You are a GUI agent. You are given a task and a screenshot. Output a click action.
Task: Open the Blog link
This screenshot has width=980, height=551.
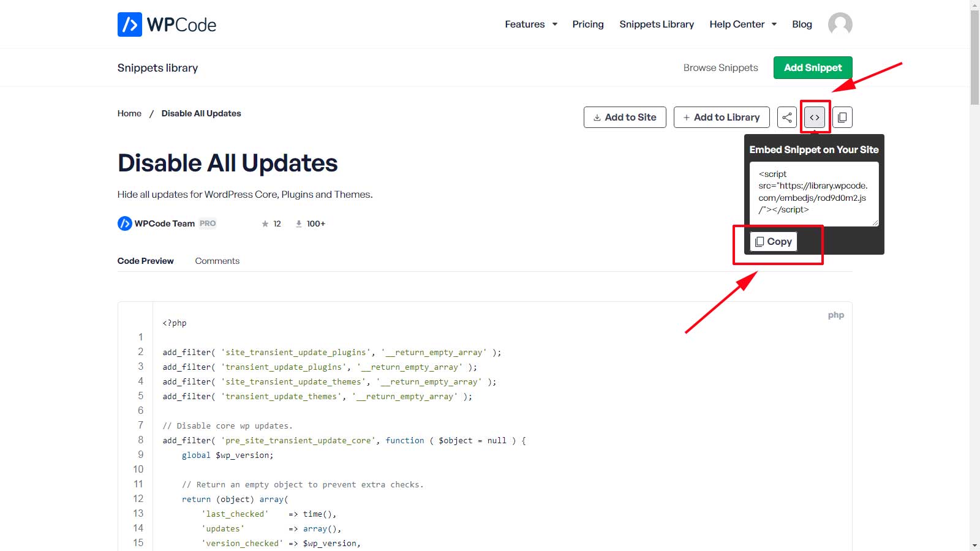click(802, 24)
